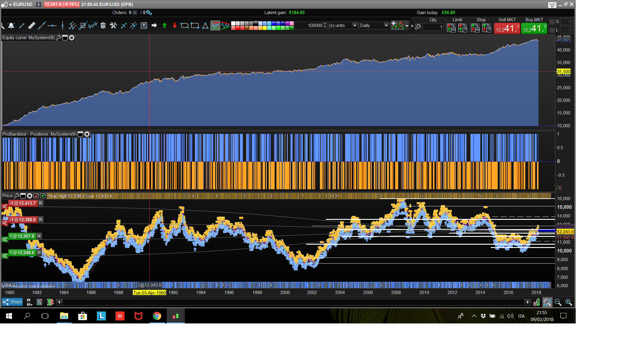
Task: Open Chrome from the Windows taskbar
Action: tap(157, 316)
